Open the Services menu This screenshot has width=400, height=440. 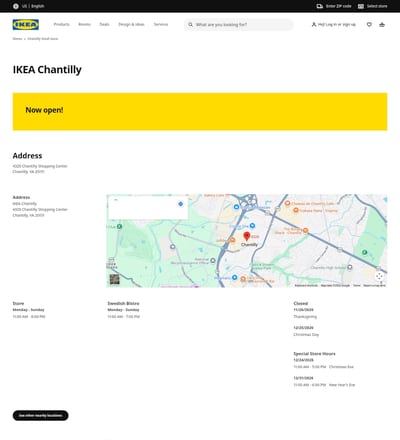(161, 24)
